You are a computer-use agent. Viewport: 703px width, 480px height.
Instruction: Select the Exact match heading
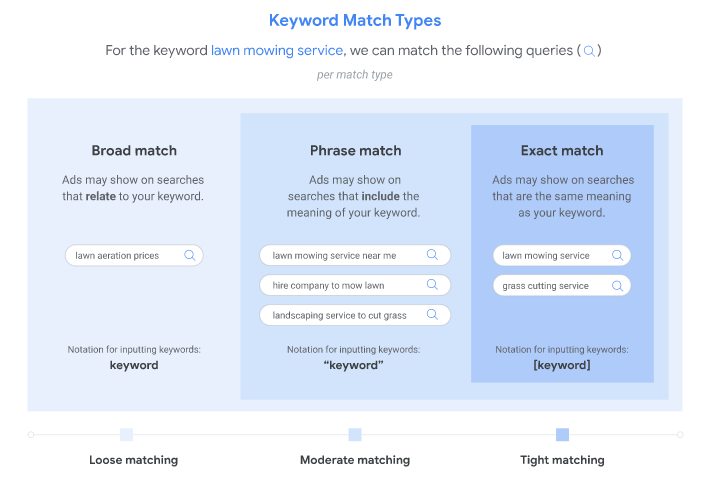click(562, 151)
